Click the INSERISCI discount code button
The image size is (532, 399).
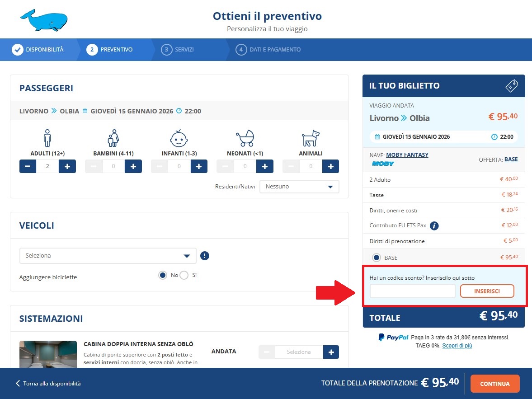pos(487,291)
